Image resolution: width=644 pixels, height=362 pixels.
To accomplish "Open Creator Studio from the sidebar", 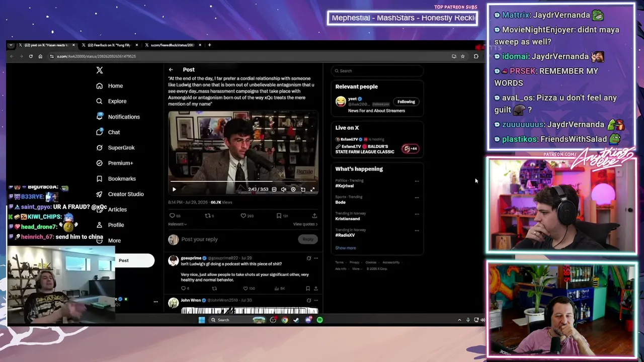I will 120,194.
